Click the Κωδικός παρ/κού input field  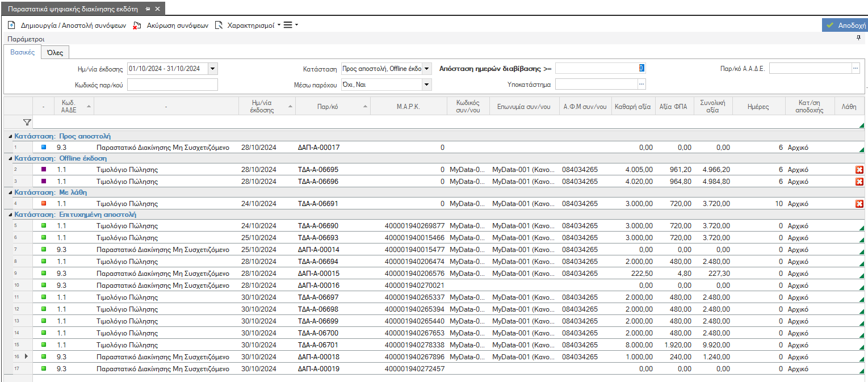[x=173, y=85]
